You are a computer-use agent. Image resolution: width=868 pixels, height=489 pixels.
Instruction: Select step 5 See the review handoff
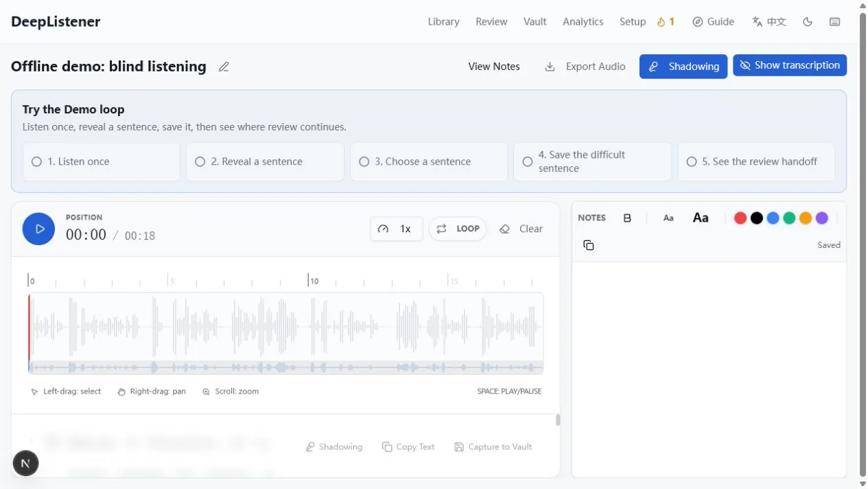pyautogui.click(x=756, y=161)
